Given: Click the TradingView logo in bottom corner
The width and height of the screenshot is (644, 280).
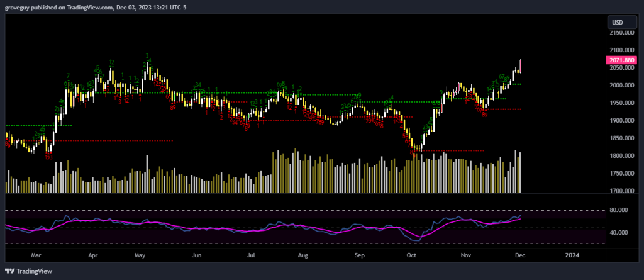Looking at the screenshot, I should [30, 271].
